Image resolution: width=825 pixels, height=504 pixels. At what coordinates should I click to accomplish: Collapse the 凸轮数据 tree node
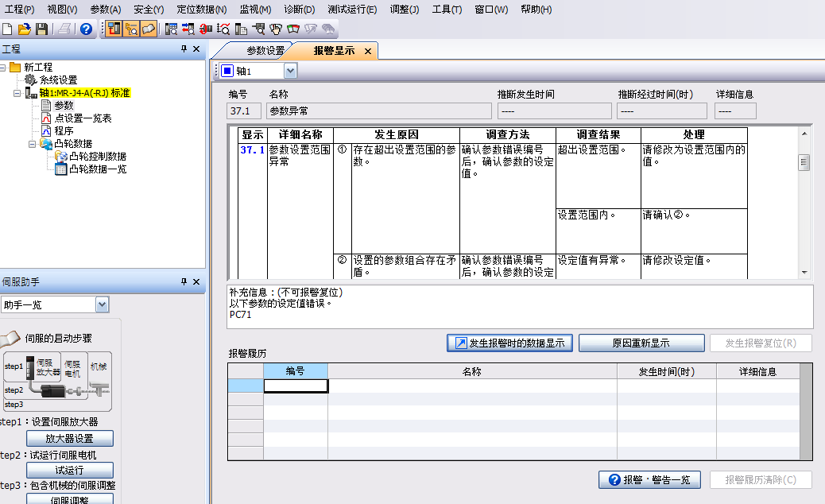click(33, 144)
